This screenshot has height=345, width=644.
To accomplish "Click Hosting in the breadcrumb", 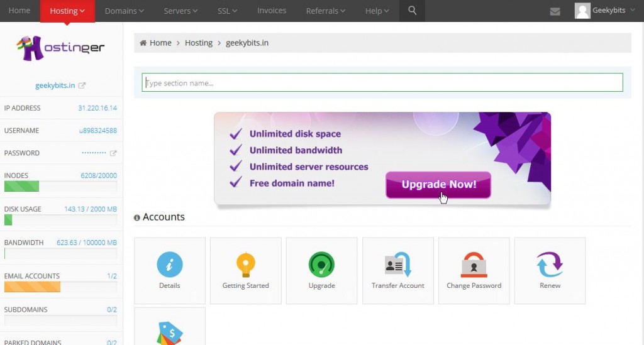I will click(198, 43).
